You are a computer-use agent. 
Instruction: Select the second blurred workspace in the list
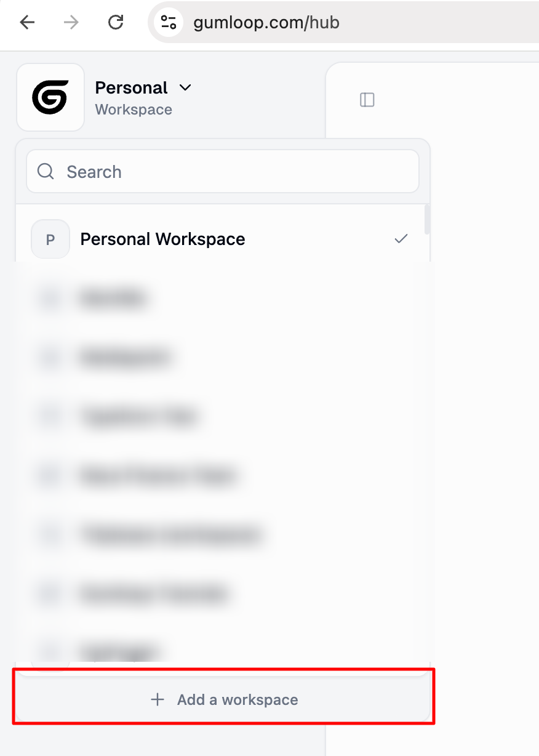[x=126, y=357]
